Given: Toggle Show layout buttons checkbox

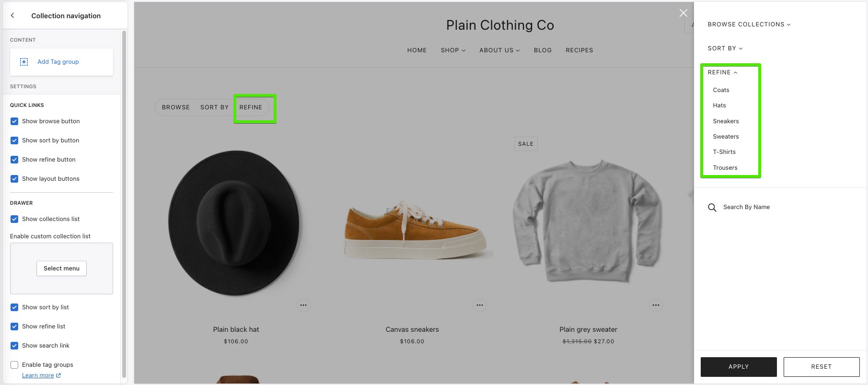Looking at the screenshot, I should [14, 179].
